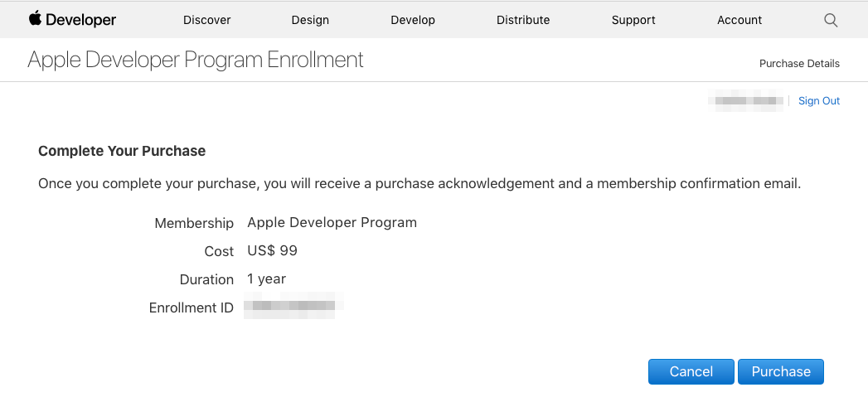Open the Discover menu
Image resolution: width=868 pixels, height=402 pixels.
point(207,20)
